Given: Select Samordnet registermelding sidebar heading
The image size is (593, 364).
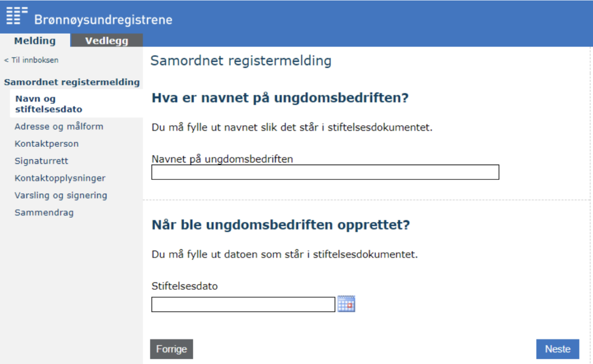Looking at the screenshot, I should [72, 82].
